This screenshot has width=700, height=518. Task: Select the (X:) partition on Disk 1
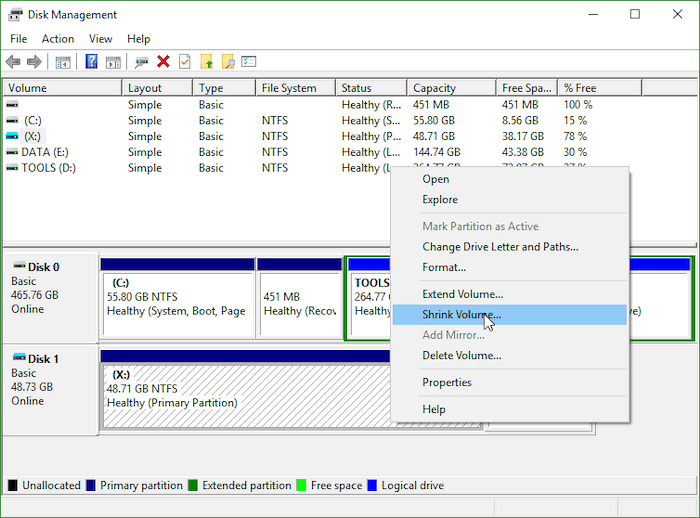tap(240, 395)
